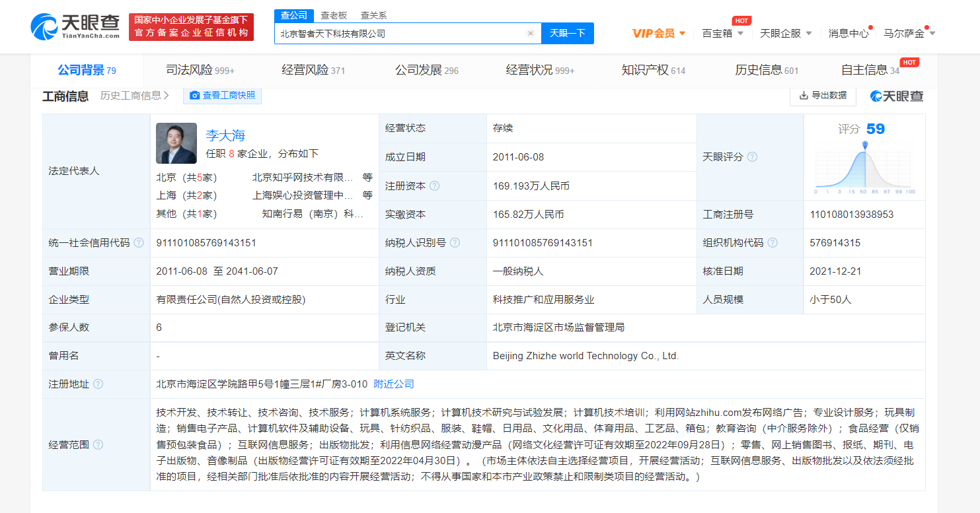Click the 查看工商快照 button
The width and height of the screenshot is (980, 513).
click(x=223, y=95)
